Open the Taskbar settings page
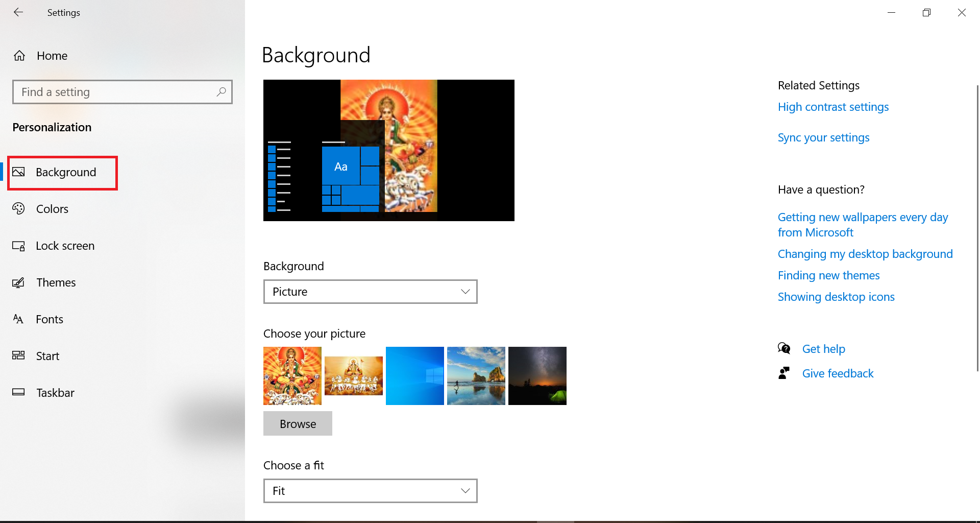Screen dimensions: 980x523 point(55,393)
